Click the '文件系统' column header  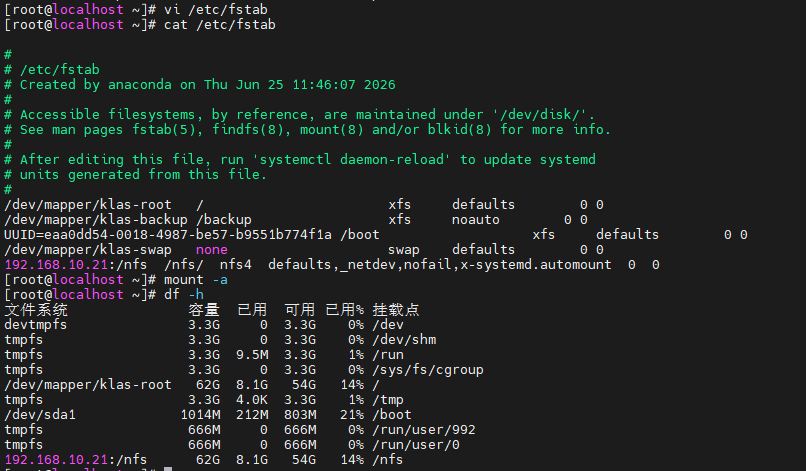tap(36, 310)
